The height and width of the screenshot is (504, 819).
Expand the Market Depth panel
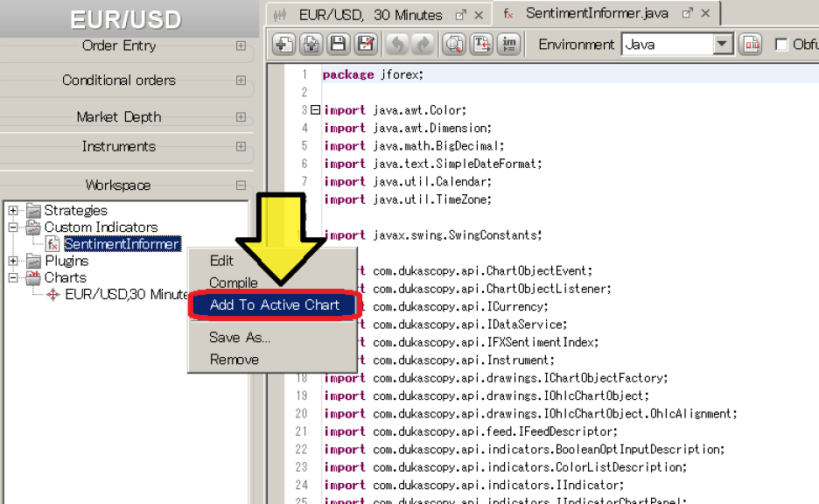coord(241,117)
